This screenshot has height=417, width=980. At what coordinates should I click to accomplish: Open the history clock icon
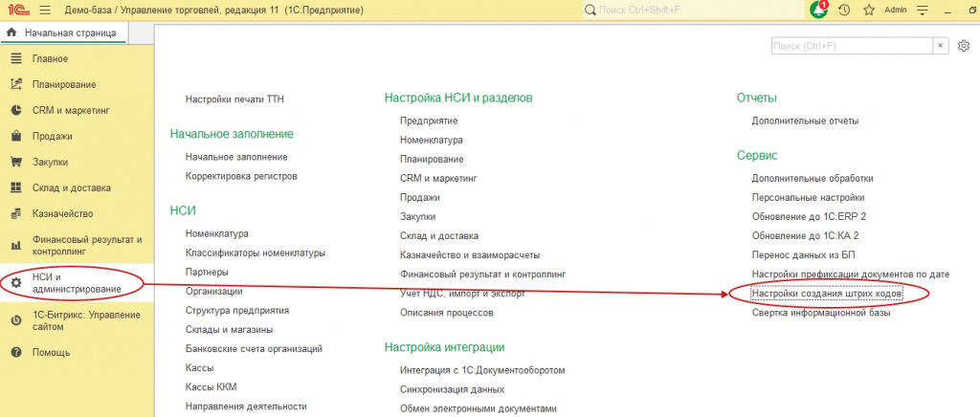click(844, 10)
